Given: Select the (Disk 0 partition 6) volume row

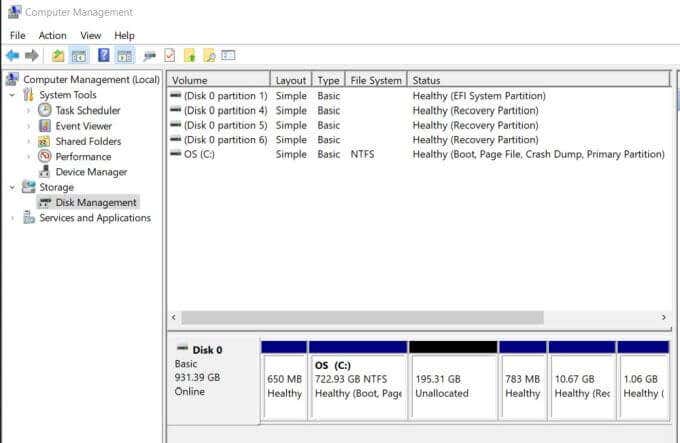Looking at the screenshot, I should tap(419, 140).
